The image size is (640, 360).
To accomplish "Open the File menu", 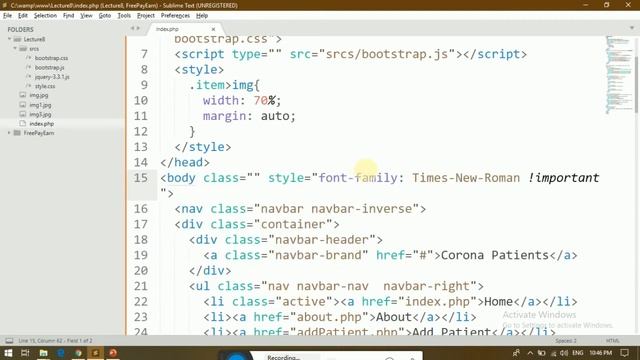I will pyautogui.click(x=7, y=16).
